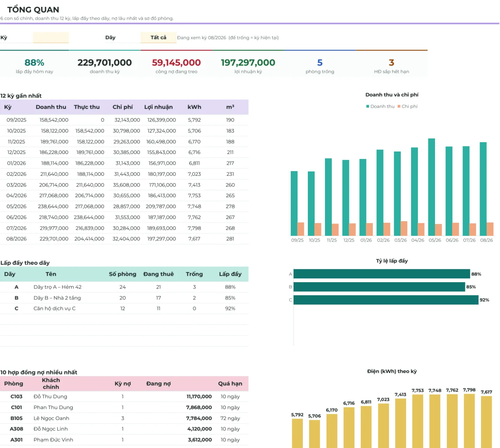Screen dimensions: 500x448
Task: Click the kWh chart bar labeled 7,798
Action: [469, 420]
